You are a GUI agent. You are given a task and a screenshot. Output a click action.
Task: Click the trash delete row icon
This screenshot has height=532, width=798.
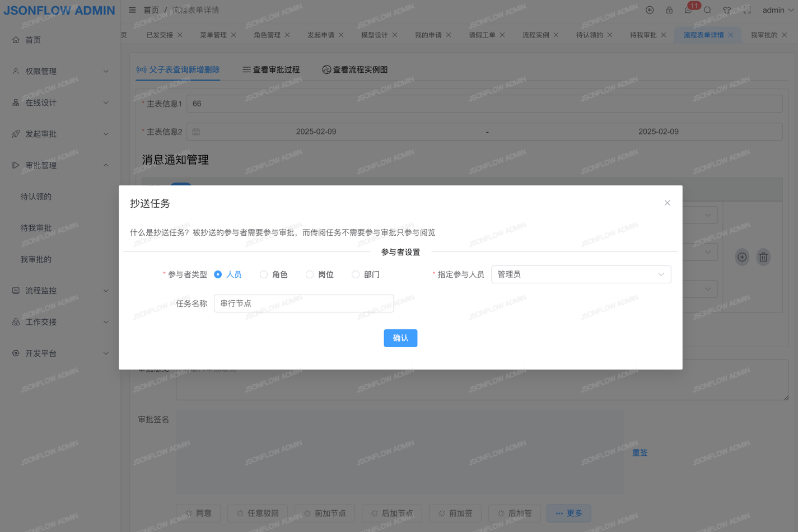click(763, 257)
